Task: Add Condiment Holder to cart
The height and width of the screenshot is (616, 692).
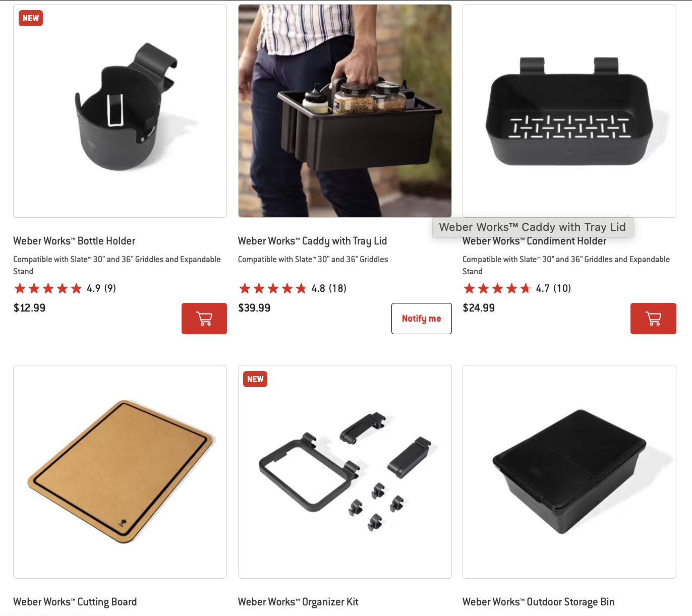Action: pyautogui.click(x=653, y=319)
